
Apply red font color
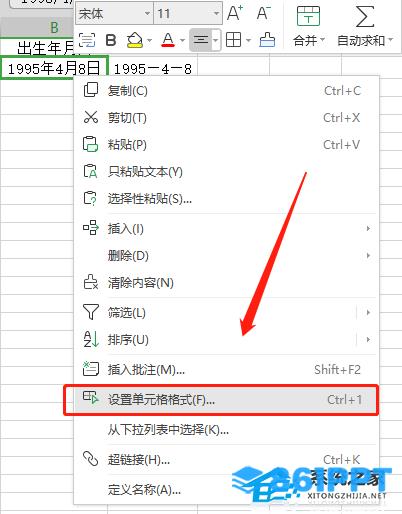point(168,40)
